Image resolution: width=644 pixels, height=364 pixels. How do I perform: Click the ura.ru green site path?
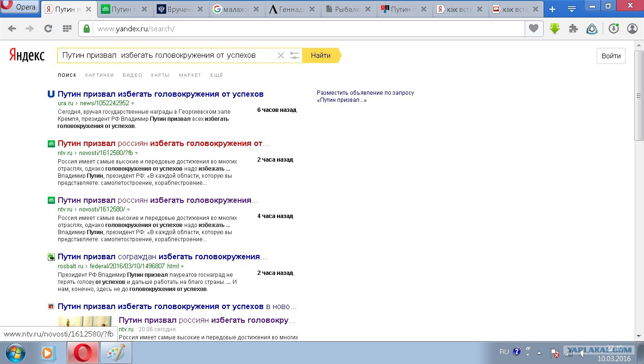coord(93,103)
